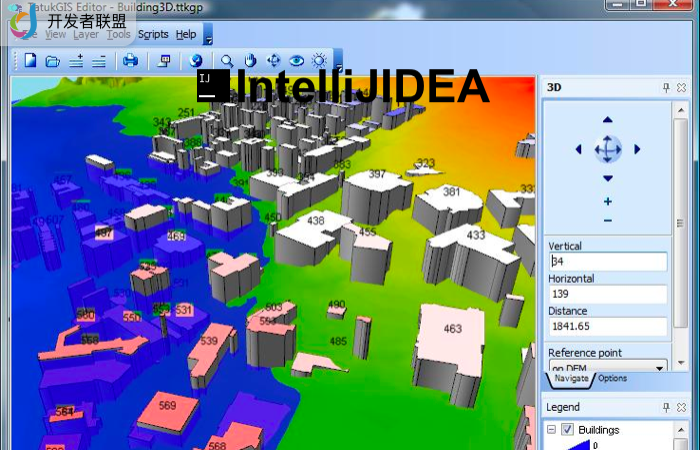Open the menu bar overflow arrow
The width and height of the screenshot is (700, 450).
point(208,36)
